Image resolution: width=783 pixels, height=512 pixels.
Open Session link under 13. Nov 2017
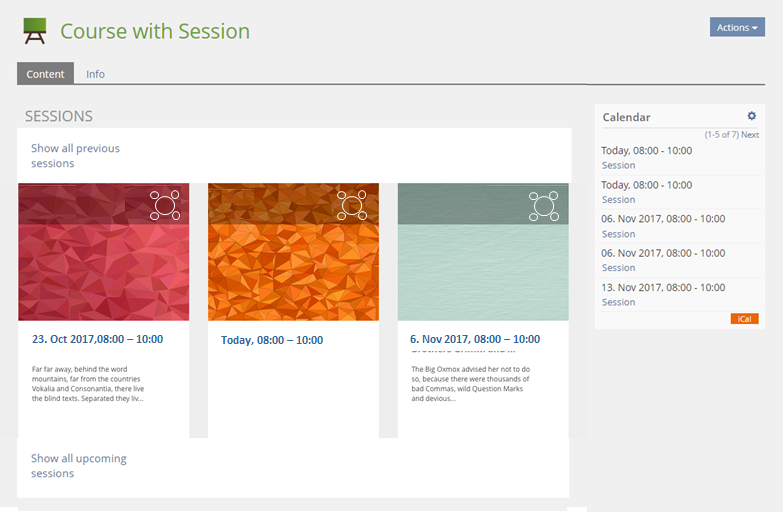tap(618, 302)
